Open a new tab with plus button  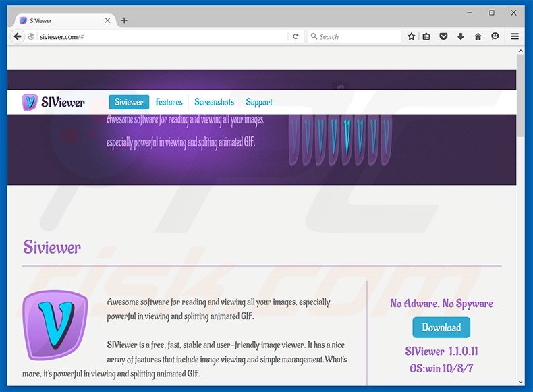pyautogui.click(x=124, y=20)
